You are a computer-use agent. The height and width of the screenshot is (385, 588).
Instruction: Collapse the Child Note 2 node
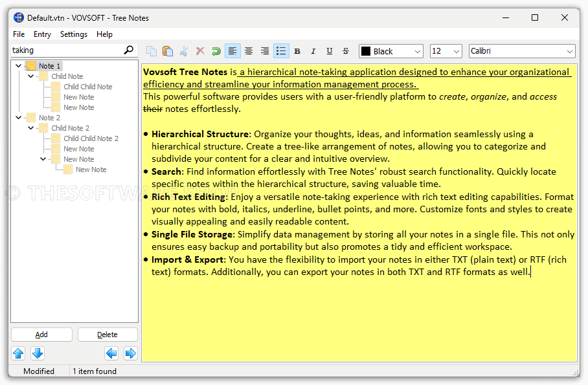pos(30,128)
